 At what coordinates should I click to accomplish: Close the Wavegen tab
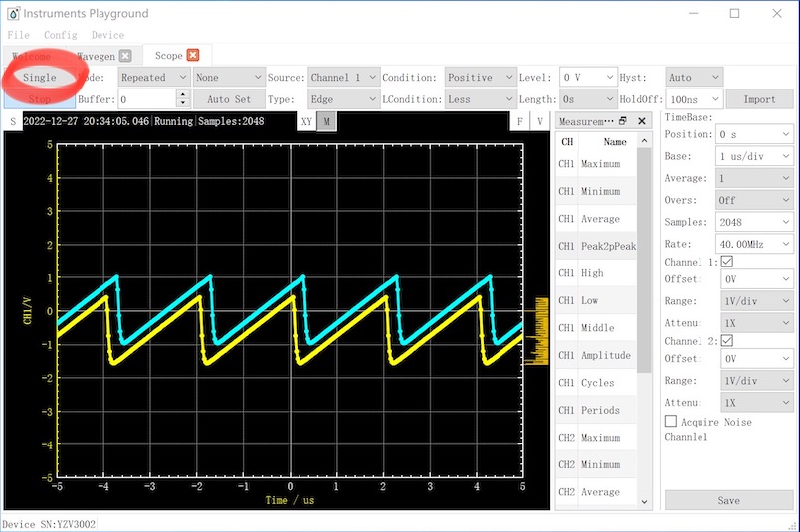[x=125, y=56]
